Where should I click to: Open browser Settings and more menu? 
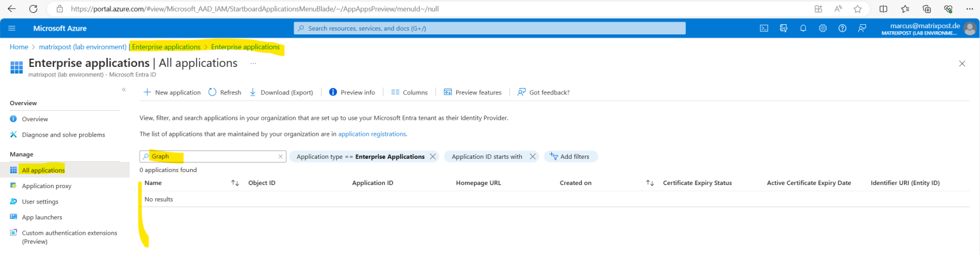(970, 9)
